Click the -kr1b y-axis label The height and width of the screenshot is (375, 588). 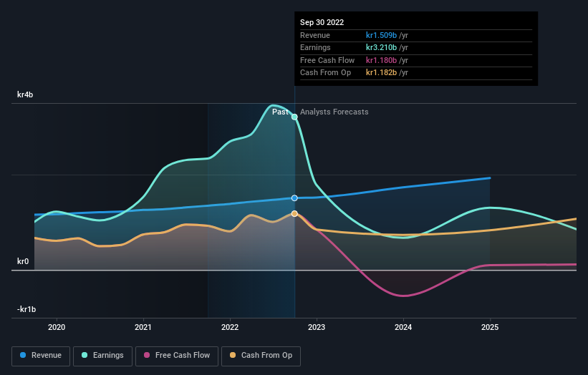pyautogui.click(x=26, y=309)
